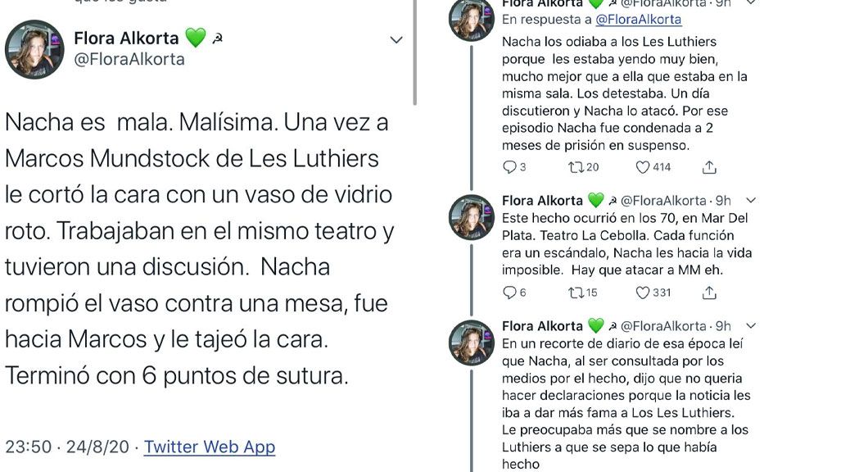Open chevron menu on 'recorte de diario' reply
Viewport: 868px width, 472px height.
pyautogui.click(x=751, y=325)
